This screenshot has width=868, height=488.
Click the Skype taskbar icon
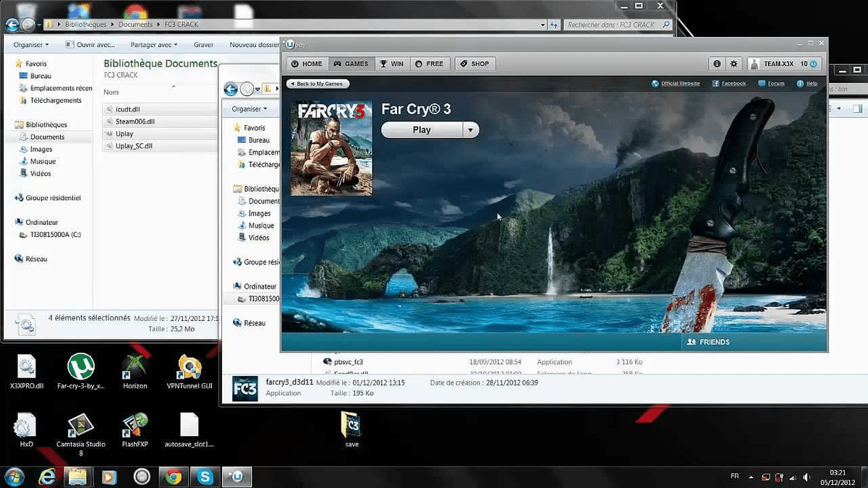(204, 476)
